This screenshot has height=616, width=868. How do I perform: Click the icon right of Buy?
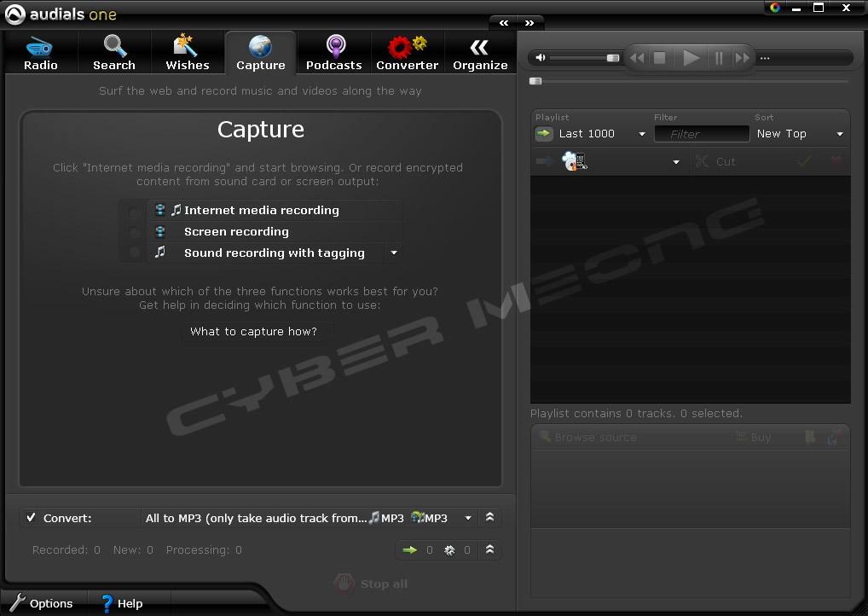(810, 437)
